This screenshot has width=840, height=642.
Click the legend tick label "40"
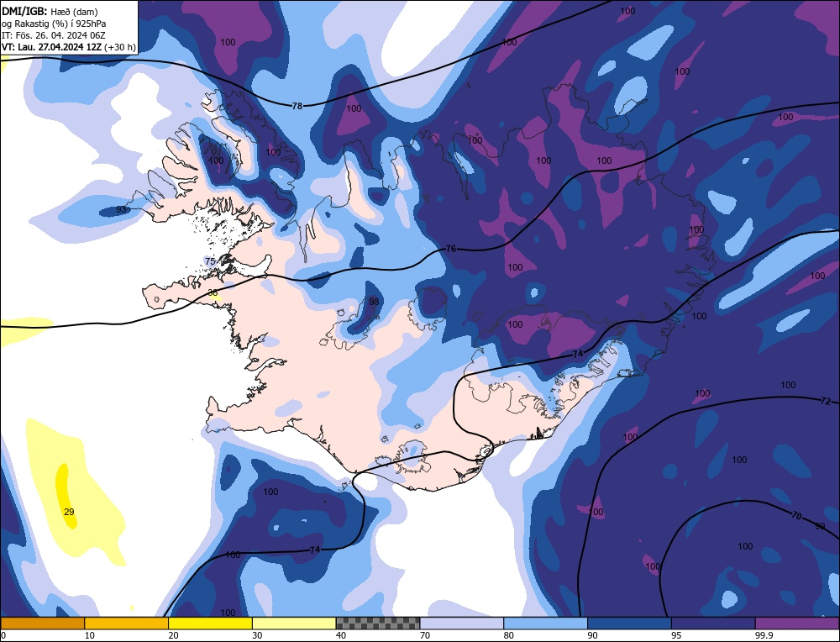(341, 635)
